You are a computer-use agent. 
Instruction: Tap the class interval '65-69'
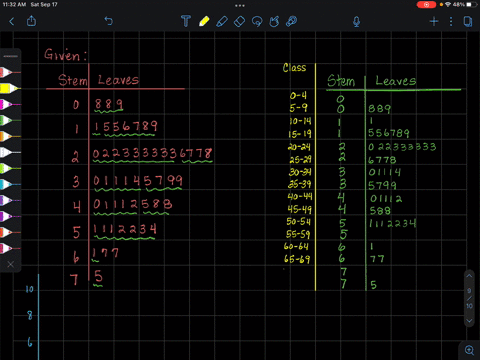[297, 259]
